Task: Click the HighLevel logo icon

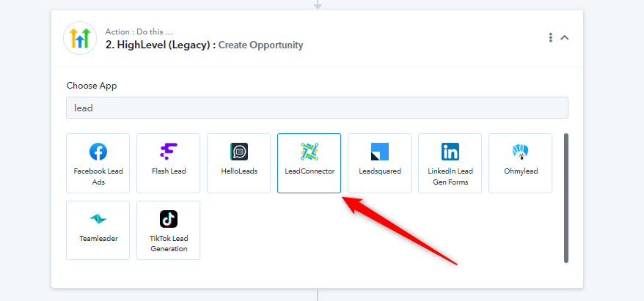Action: coord(80,38)
